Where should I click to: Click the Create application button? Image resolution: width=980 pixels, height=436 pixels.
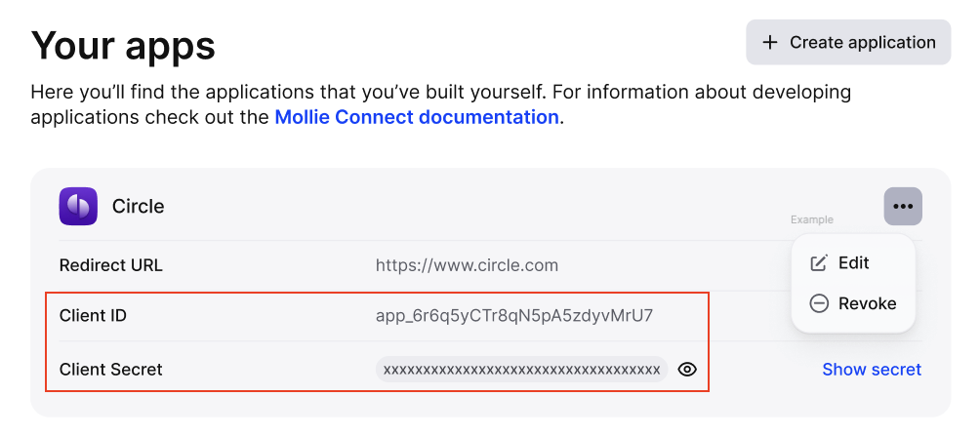point(848,42)
